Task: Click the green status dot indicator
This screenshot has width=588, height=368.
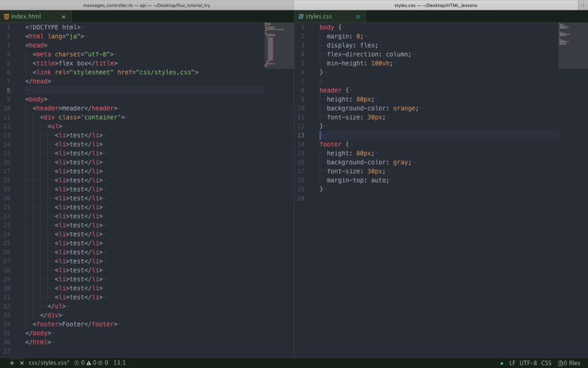Action: [502, 363]
